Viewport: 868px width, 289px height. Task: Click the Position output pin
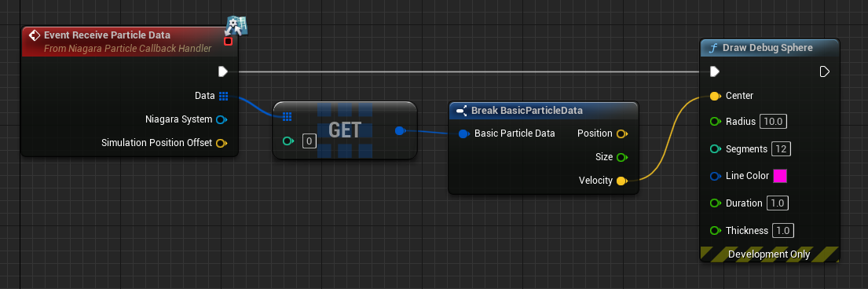click(x=622, y=134)
